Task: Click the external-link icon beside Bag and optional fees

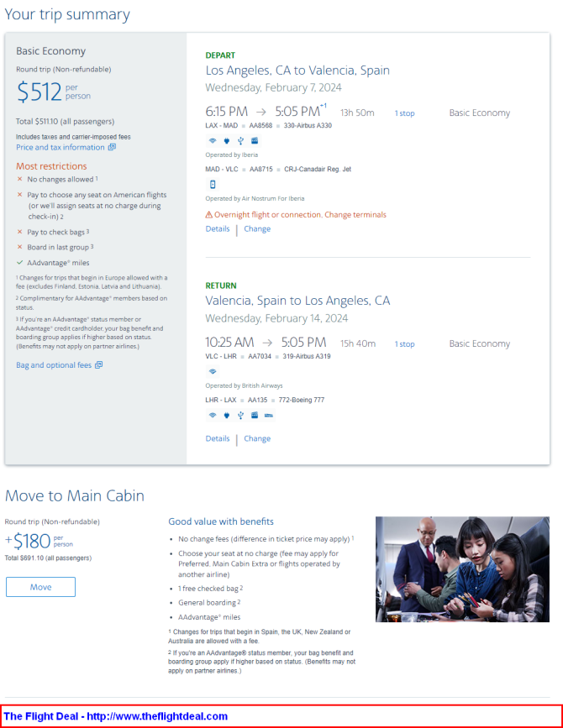Action: click(x=99, y=365)
